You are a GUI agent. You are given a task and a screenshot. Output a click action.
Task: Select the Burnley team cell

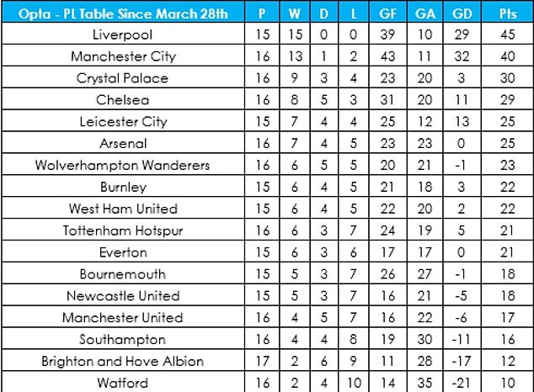point(124,187)
